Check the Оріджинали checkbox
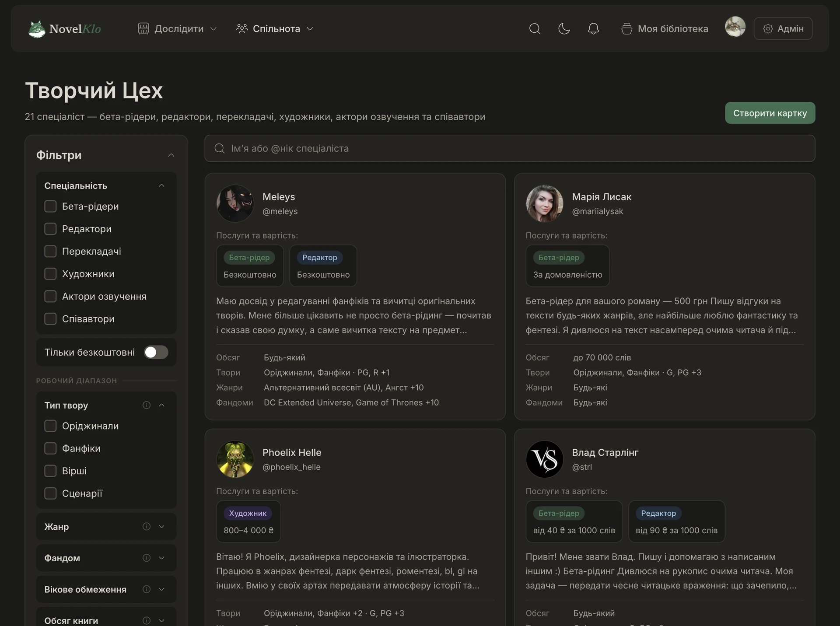 (x=50, y=426)
